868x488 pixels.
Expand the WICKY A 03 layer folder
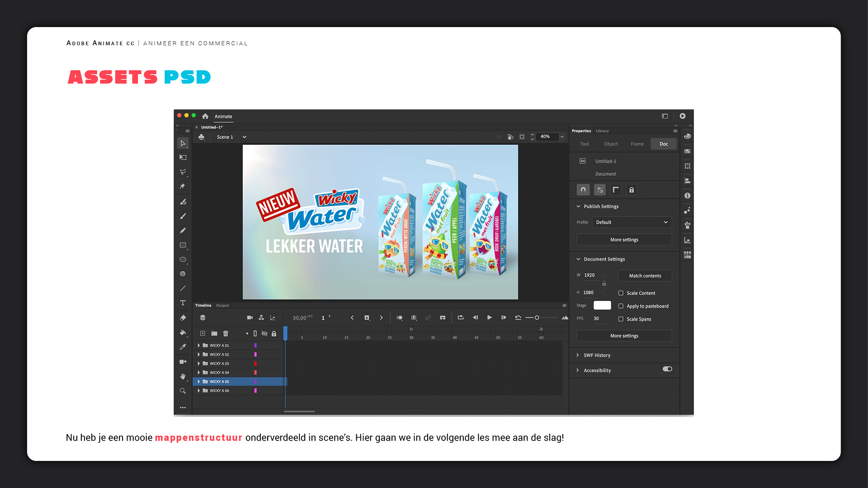click(x=198, y=363)
